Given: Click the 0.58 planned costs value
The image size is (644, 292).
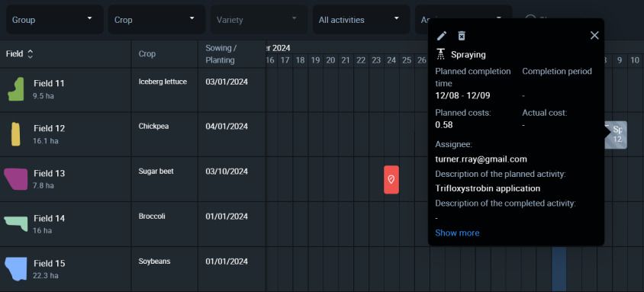Looking at the screenshot, I should [444, 125].
